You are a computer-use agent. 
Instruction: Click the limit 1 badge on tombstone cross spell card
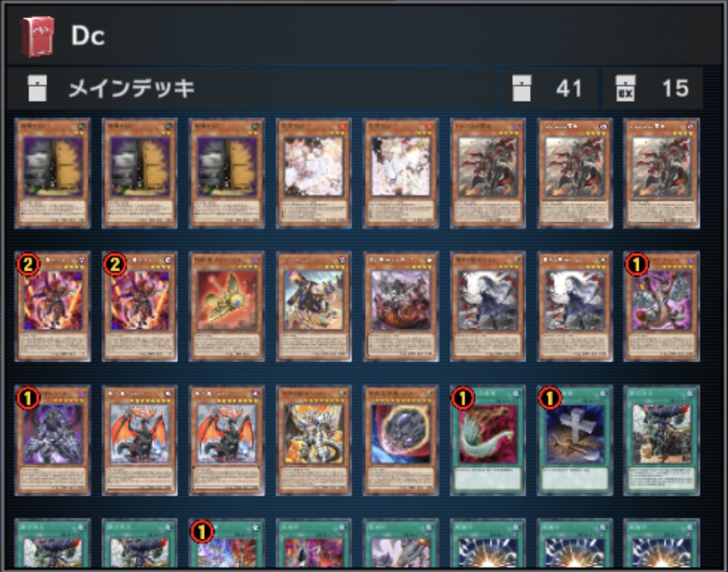coord(549,399)
